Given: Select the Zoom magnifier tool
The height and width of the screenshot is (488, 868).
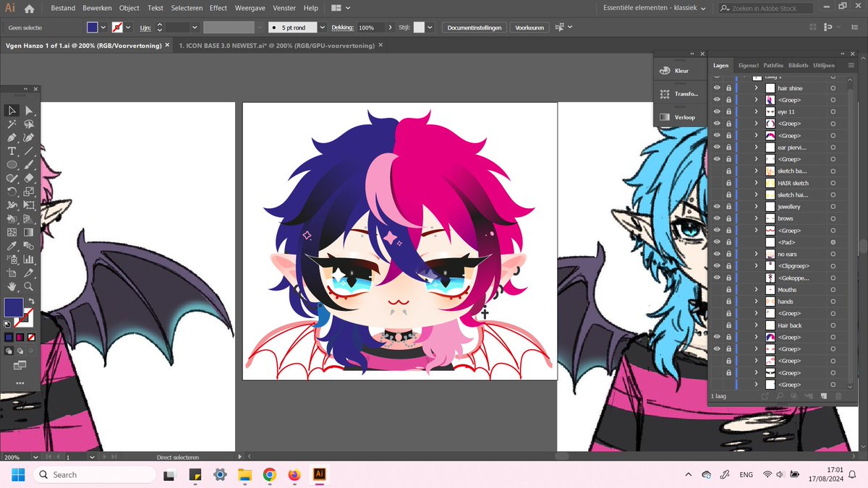Looking at the screenshot, I should 29,286.
